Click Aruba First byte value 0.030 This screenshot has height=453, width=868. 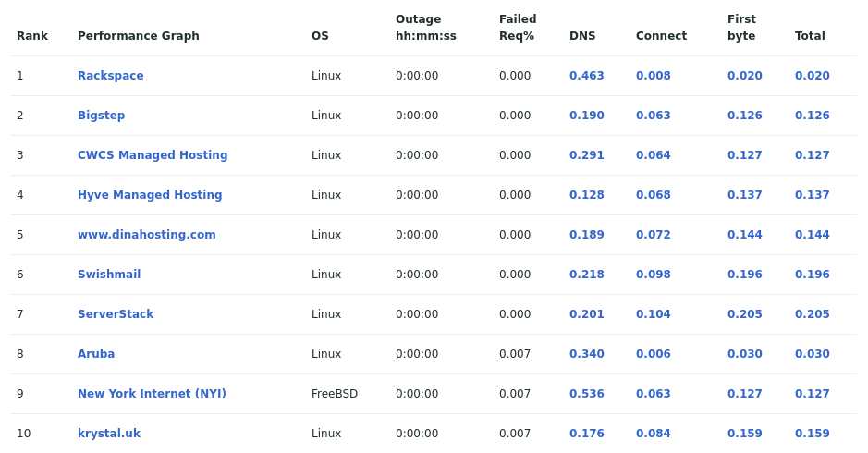(x=744, y=354)
